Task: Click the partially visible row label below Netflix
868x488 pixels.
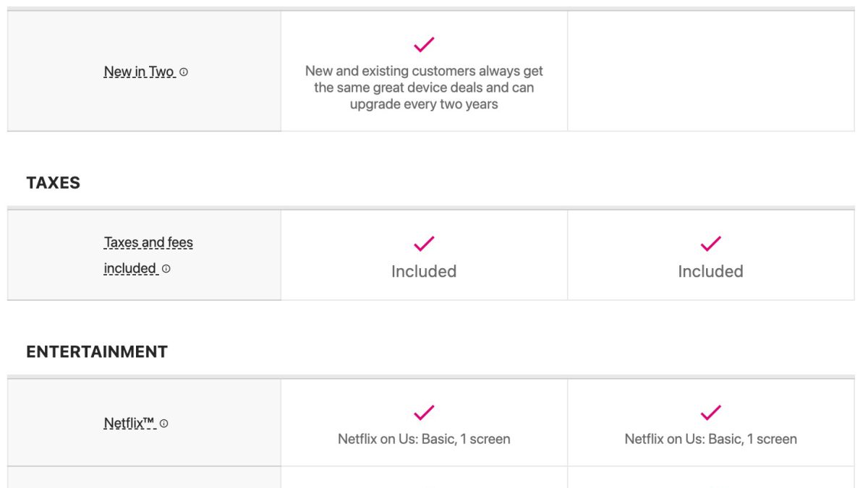Action: click(144, 478)
